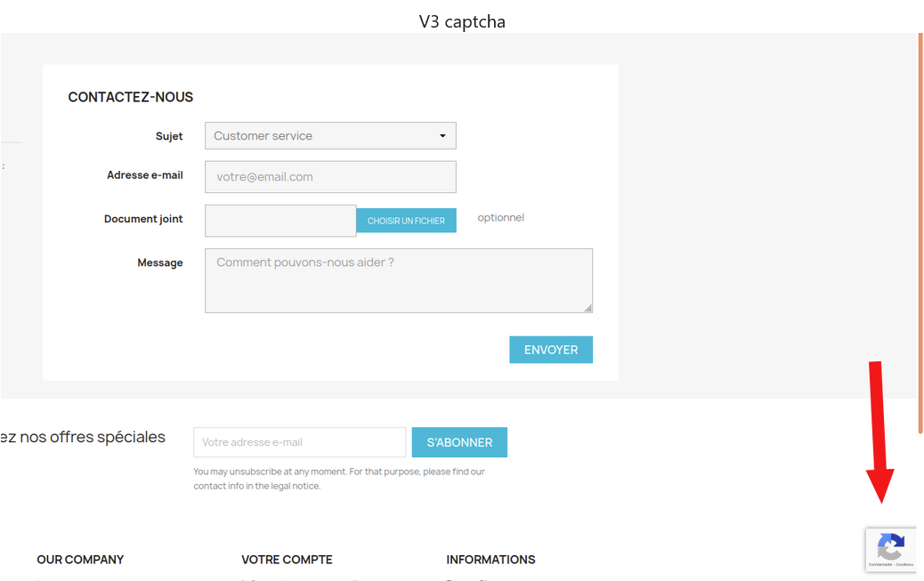Click the Sujet dropdown caret arrow
This screenshot has width=924, height=581.
442,136
